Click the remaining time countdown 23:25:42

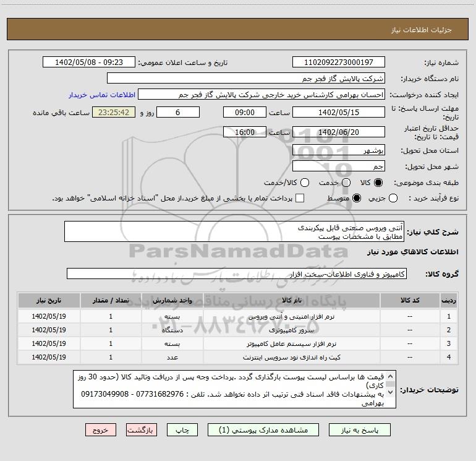[x=114, y=112]
